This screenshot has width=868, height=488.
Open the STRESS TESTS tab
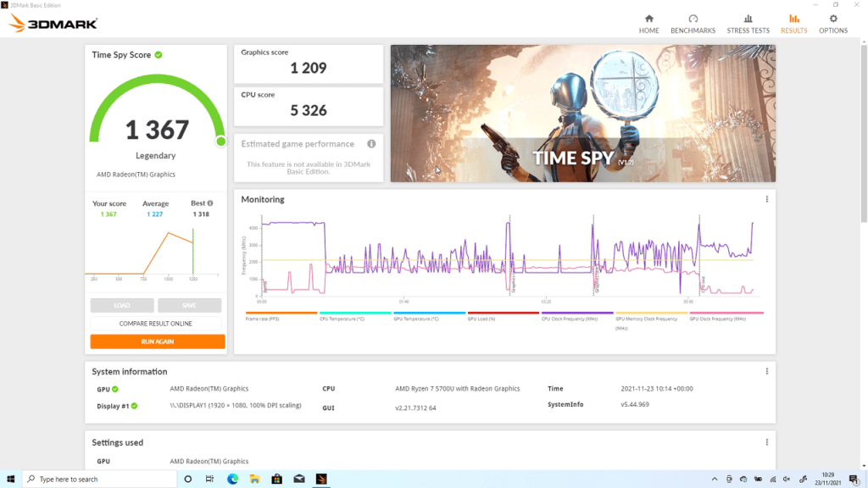click(748, 24)
